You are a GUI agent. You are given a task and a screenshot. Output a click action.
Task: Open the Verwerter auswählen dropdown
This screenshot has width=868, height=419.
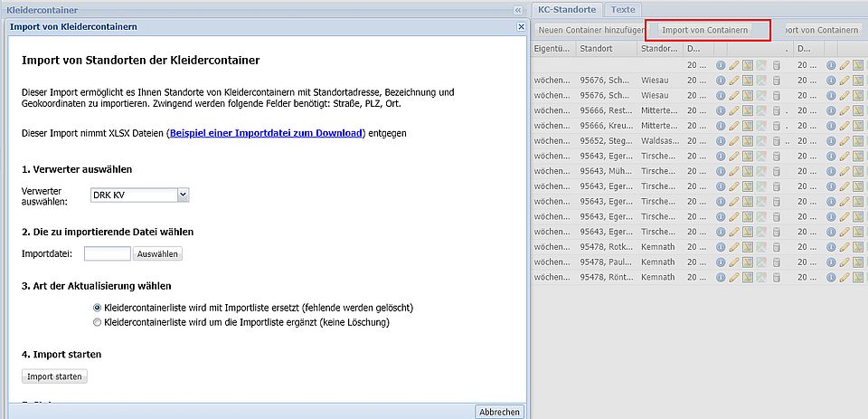139,195
